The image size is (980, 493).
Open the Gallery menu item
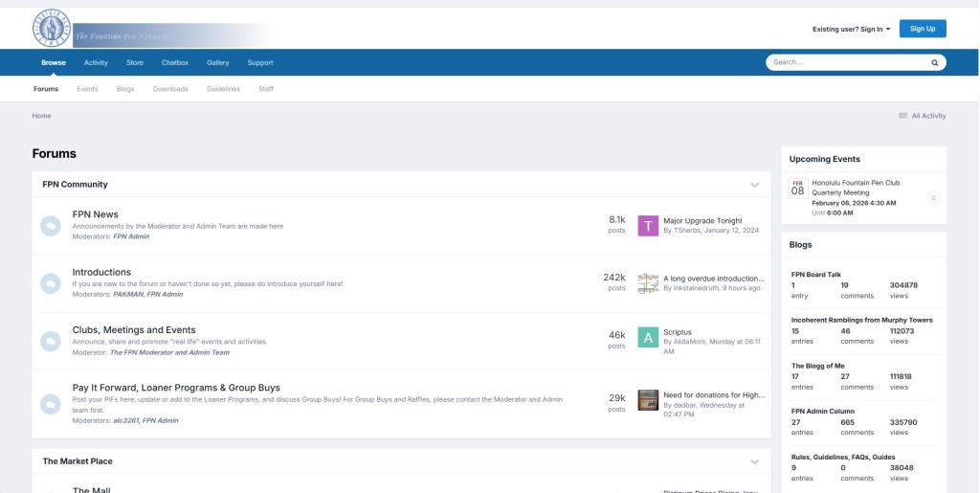218,62
